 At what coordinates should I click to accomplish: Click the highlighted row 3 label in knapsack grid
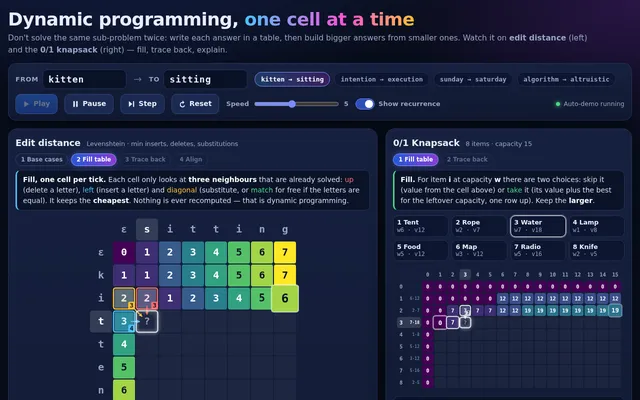tap(410, 322)
